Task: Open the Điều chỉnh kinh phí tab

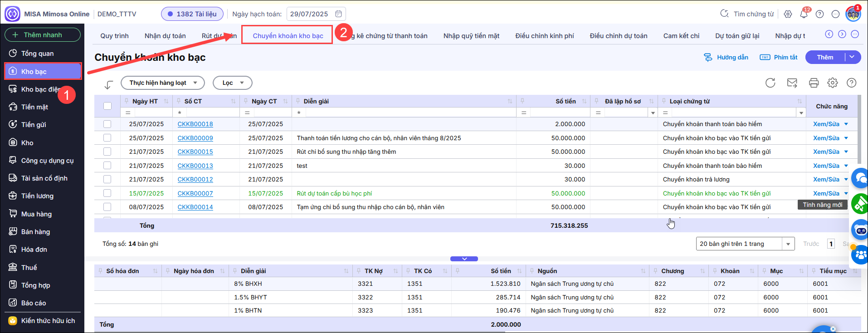Action: tap(544, 36)
